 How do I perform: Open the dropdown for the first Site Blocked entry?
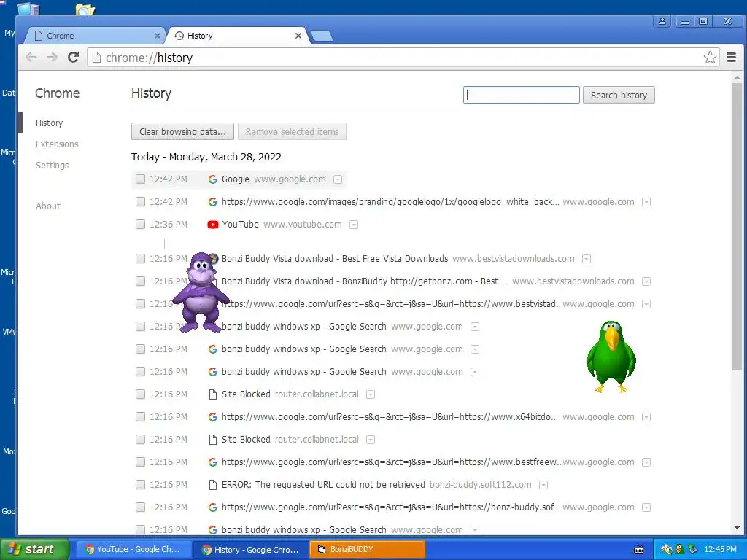click(370, 394)
